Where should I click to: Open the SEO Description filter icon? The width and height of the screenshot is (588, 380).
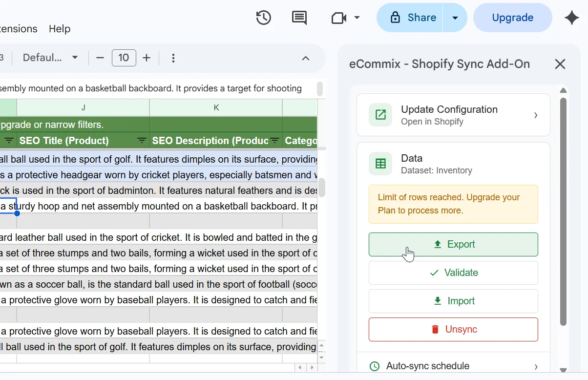(x=275, y=141)
